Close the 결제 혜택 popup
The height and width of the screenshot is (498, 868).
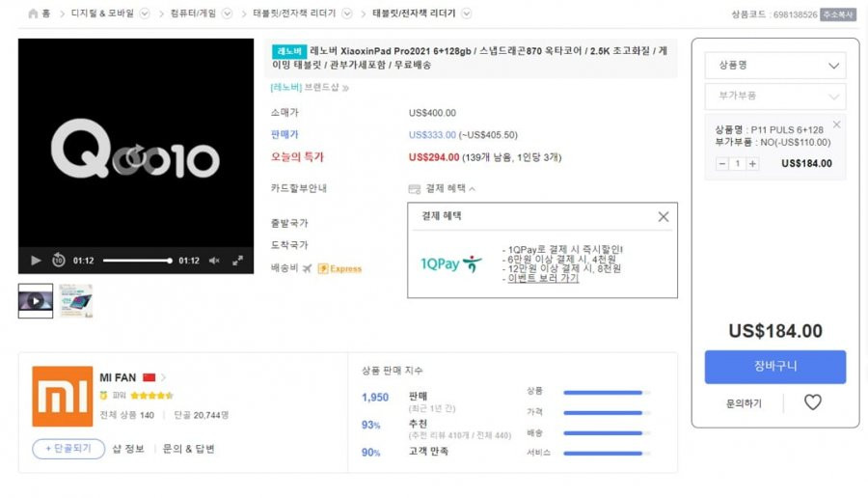pyautogui.click(x=664, y=216)
